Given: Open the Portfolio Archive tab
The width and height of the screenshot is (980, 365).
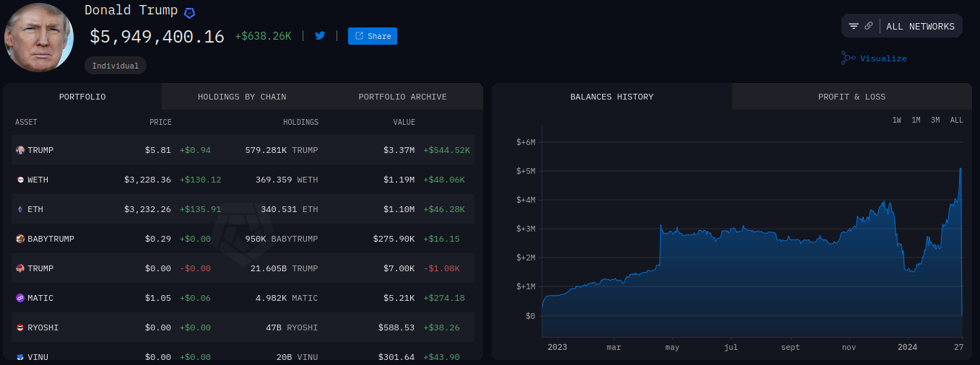Looking at the screenshot, I should tap(402, 97).
